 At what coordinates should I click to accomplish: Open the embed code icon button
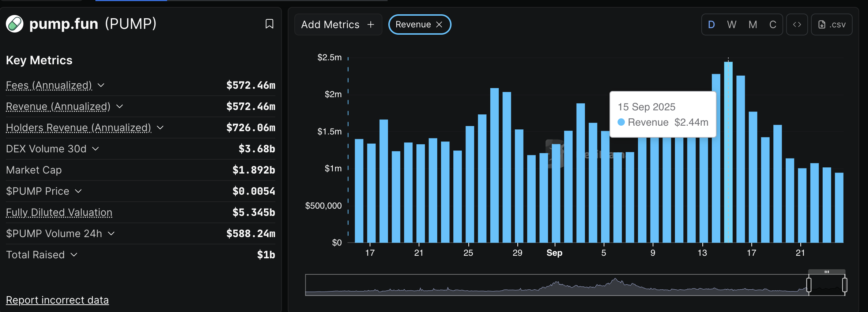point(797,24)
